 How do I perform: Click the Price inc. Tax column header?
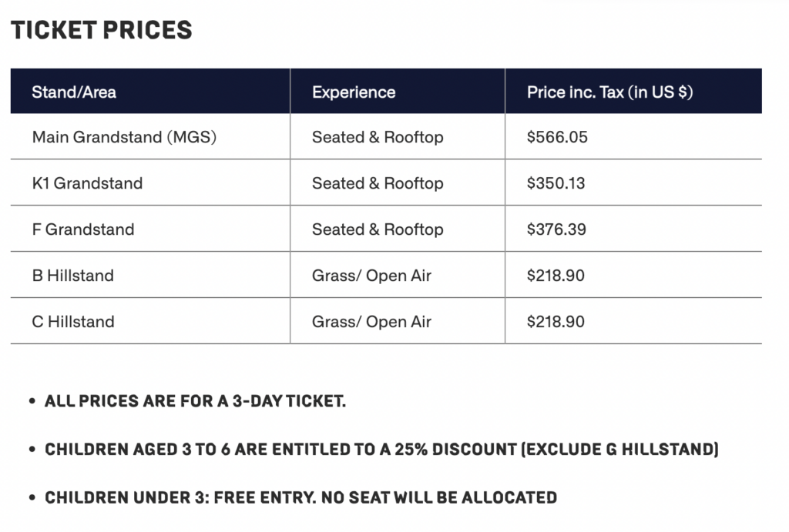click(x=610, y=92)
